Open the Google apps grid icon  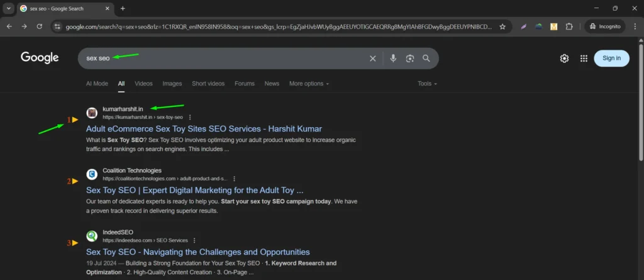click(584, 59)
